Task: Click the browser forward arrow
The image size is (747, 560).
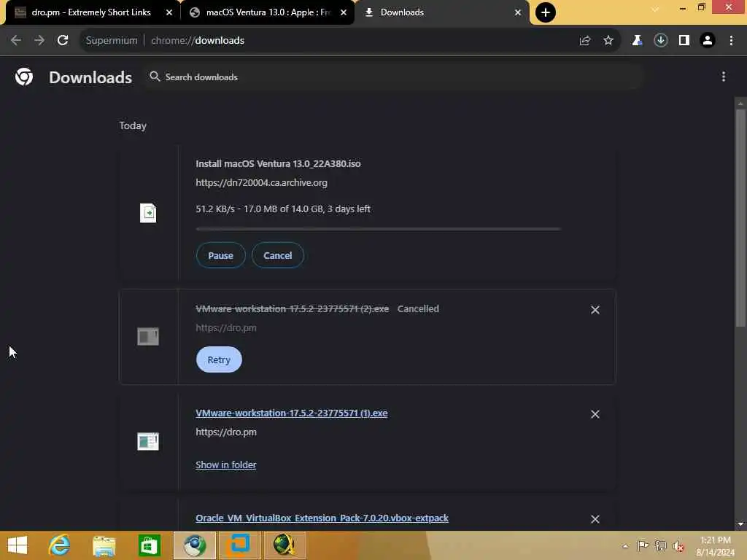Action: click(39, 41)
